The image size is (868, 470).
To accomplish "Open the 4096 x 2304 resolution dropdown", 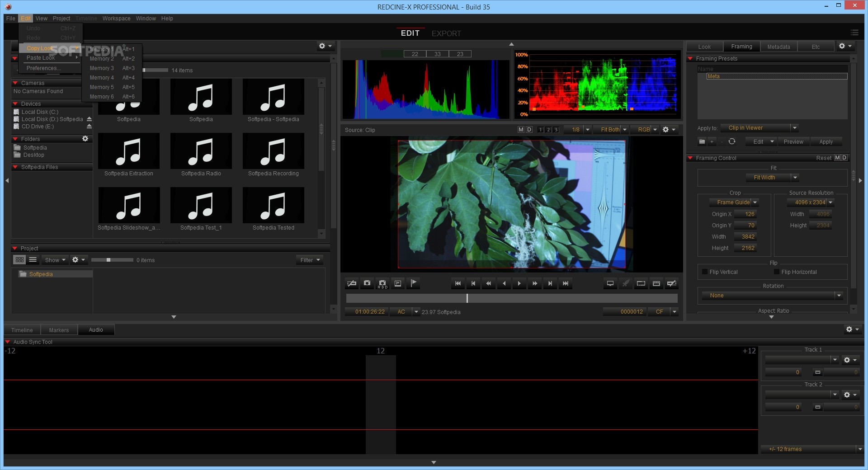I will point(811,202).
